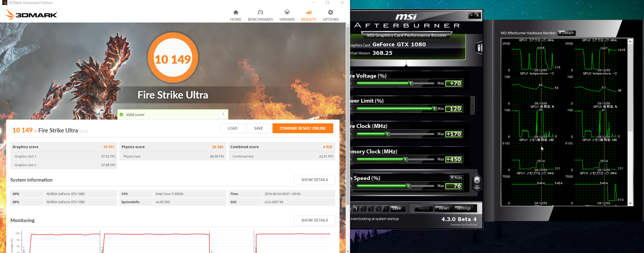Click the profile save button in Afterburner
Screen dimensions: 644x253
click(x=398, y=208)
